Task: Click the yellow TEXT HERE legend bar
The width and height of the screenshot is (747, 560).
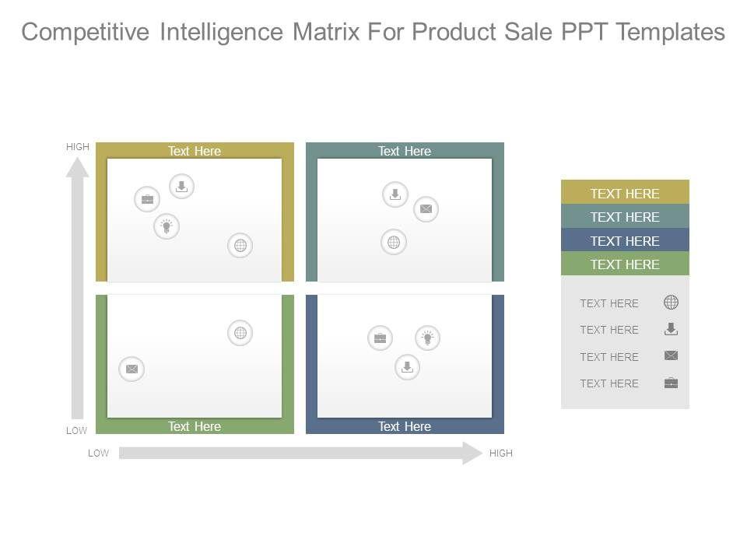Action: point(625,194)
